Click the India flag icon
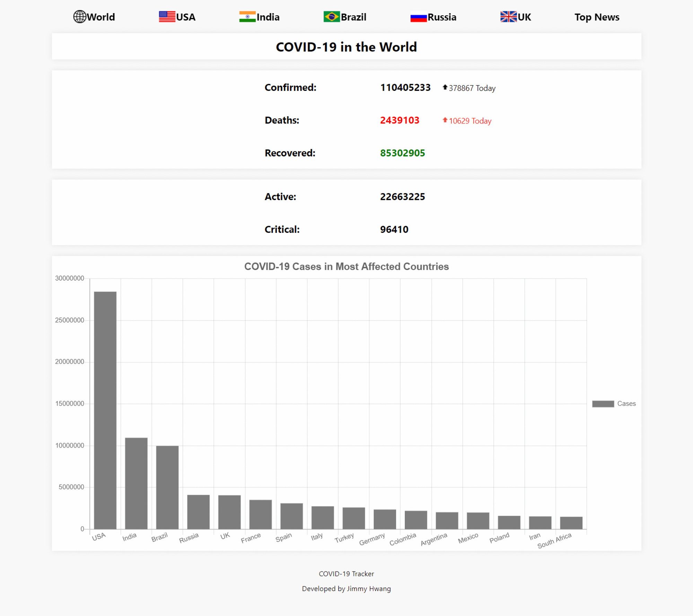The height and width of the screenshot is (616, 693). pos(247,17)
